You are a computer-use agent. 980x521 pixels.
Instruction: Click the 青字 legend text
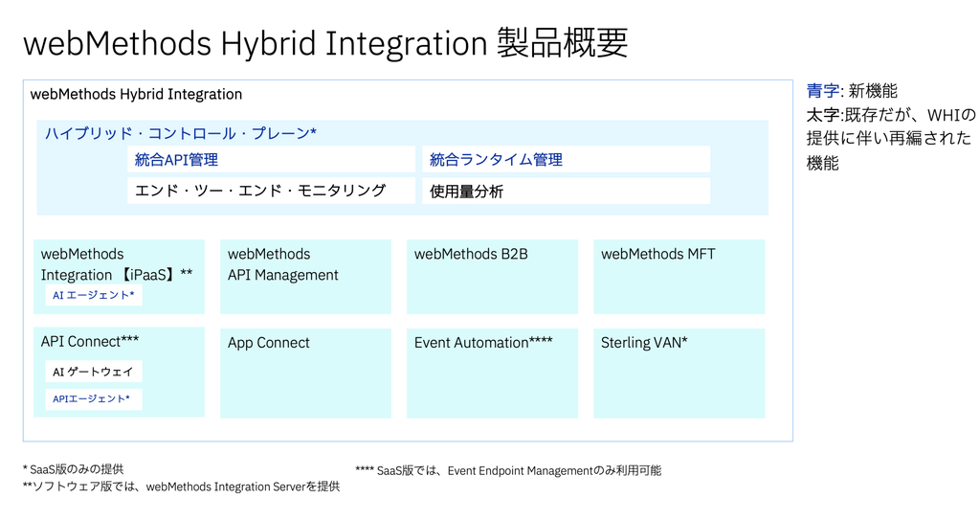pos(822,91)
